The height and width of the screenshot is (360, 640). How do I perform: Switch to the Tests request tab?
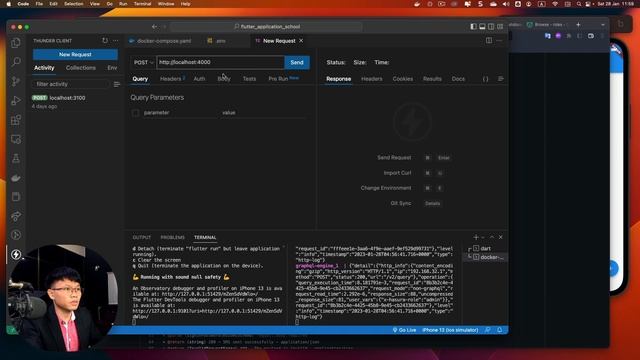249,79
